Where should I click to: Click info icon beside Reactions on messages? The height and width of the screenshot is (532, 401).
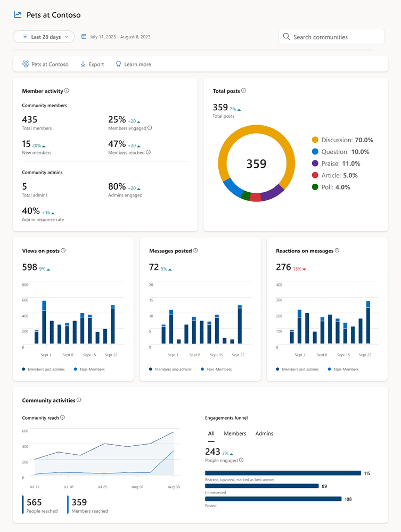(x=337, y=250)
